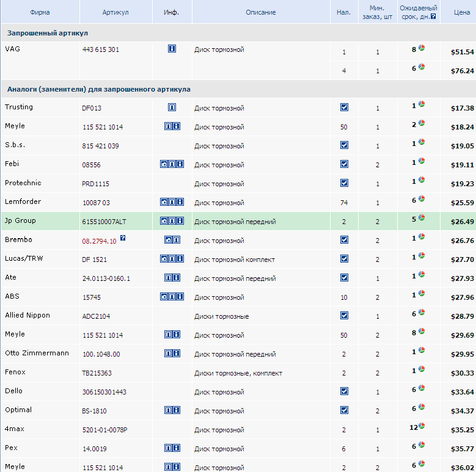Click the price '$17.38'

click(x=462, y=108)
